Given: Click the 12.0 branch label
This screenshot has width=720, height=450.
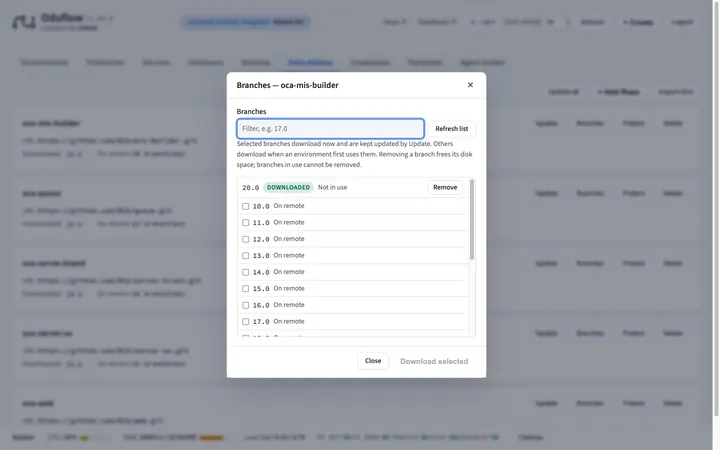Looking at the screenshot, I should (261, 239).
